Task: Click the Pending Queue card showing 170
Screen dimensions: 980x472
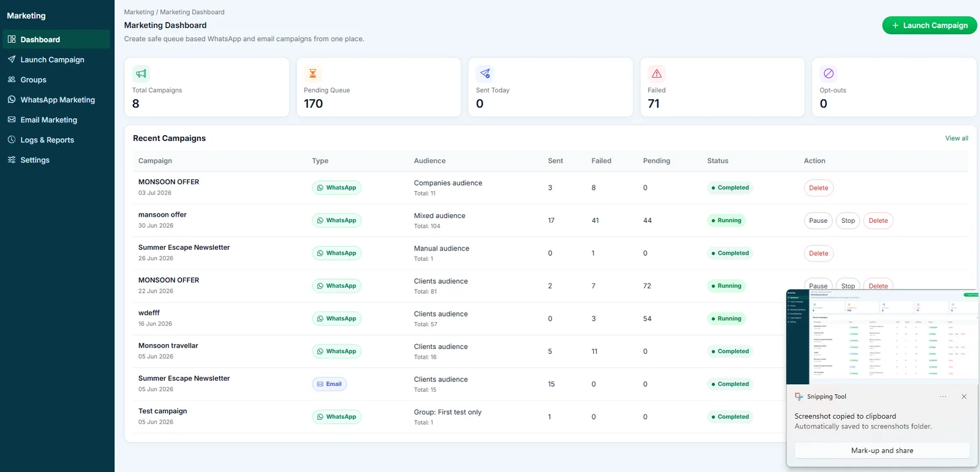Action: coord(379,87)
